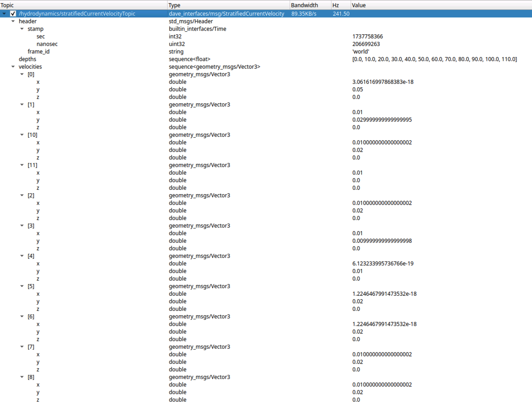Collapse the velocities [0] entry

point(22,74)
